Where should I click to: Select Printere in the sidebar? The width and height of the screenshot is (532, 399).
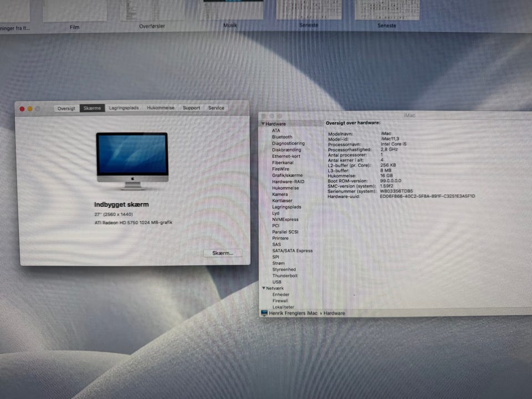(x=280, y=238)
